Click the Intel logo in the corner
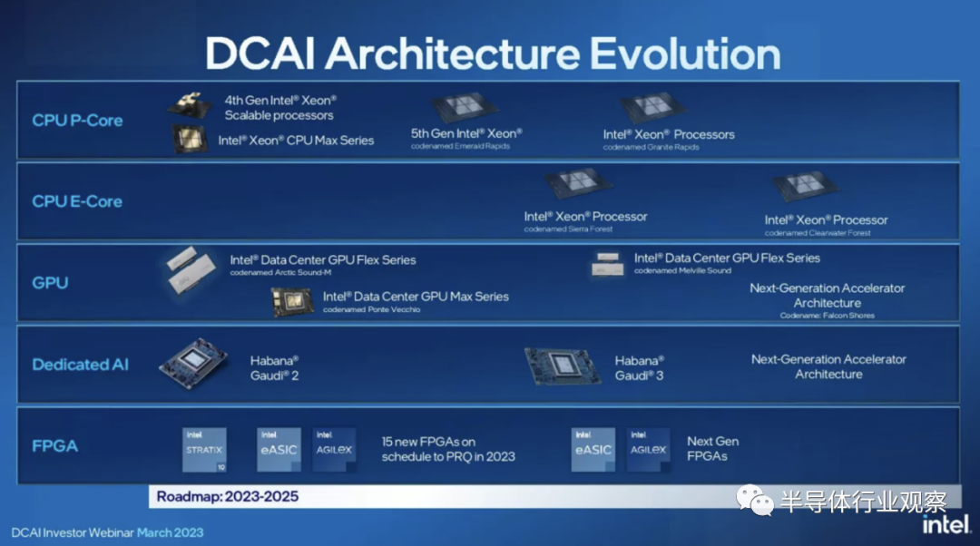Image resolution: width=980 pixels, height=546 pixels. pyautogui.click(x=946, y=525)
